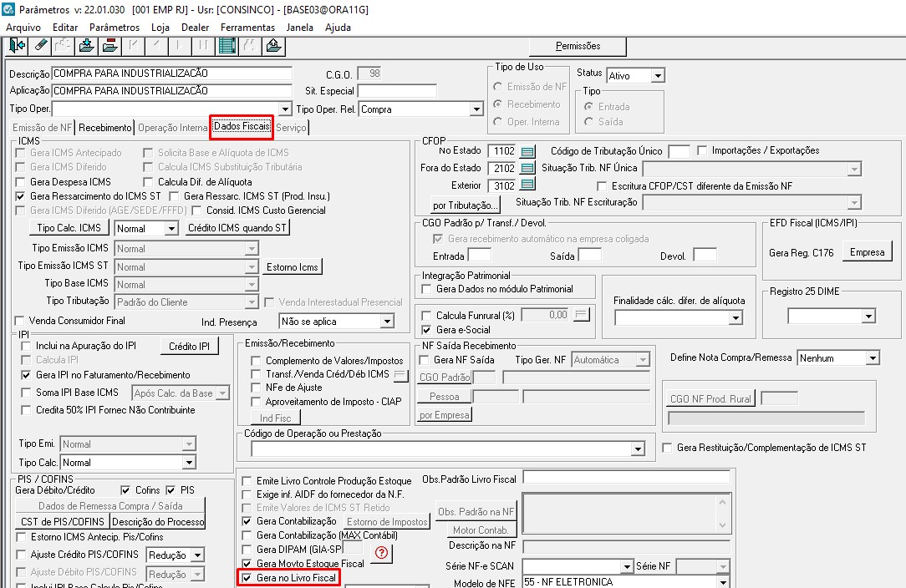Open Ajuste Crédito PIS/COFINS Redução dropdown
Image resolution: width=906 pixels, height=588 pixels.
coord(197,555)
